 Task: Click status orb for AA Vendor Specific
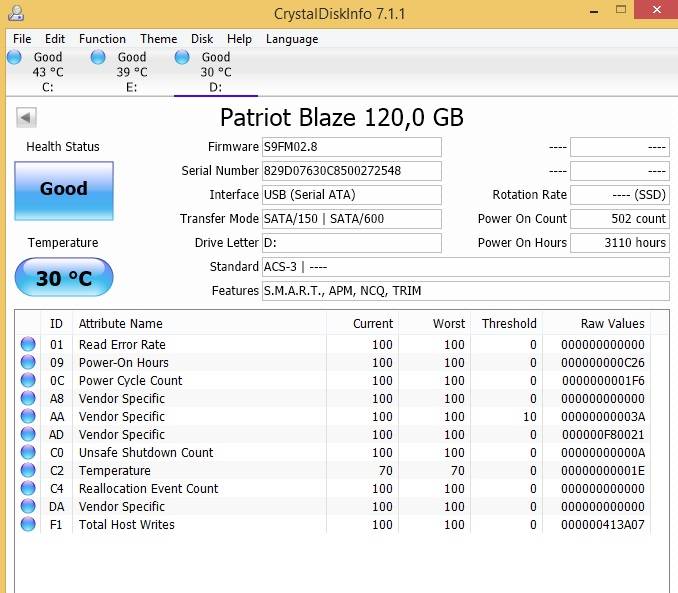pos(28,417)
